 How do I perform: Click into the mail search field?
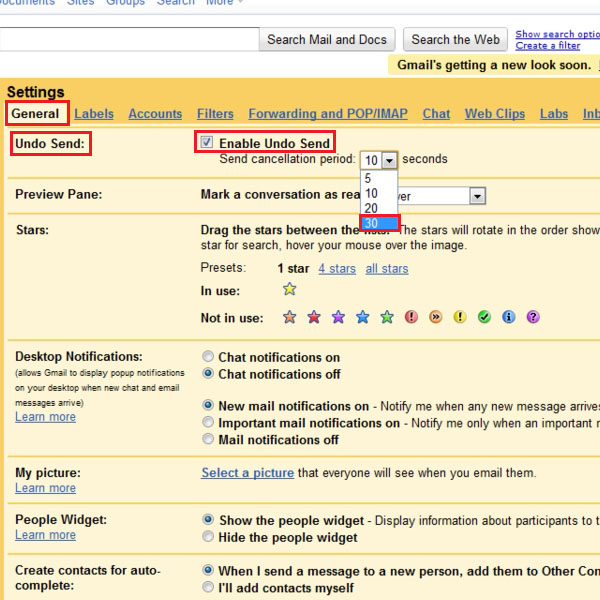[129, 39]
